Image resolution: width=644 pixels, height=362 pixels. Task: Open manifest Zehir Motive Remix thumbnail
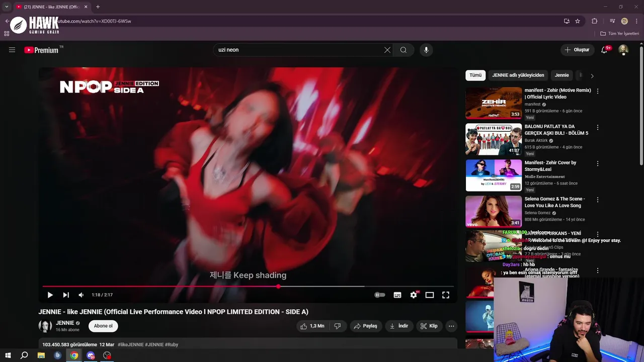tap(494, 103)
